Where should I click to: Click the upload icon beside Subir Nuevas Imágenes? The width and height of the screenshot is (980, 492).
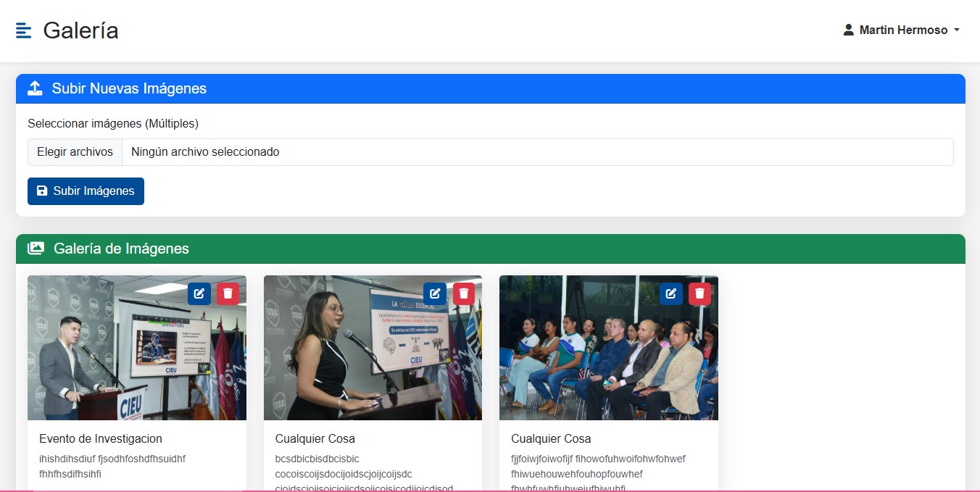click(x=35, y=88)
